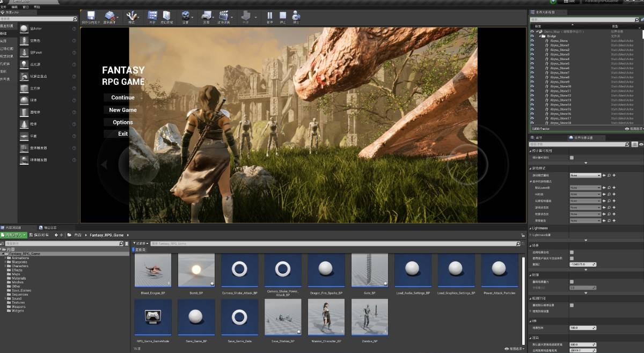644x353 pixels.
Task: Select the Weapons folder in content tree
Action: (x=18, y=306)
